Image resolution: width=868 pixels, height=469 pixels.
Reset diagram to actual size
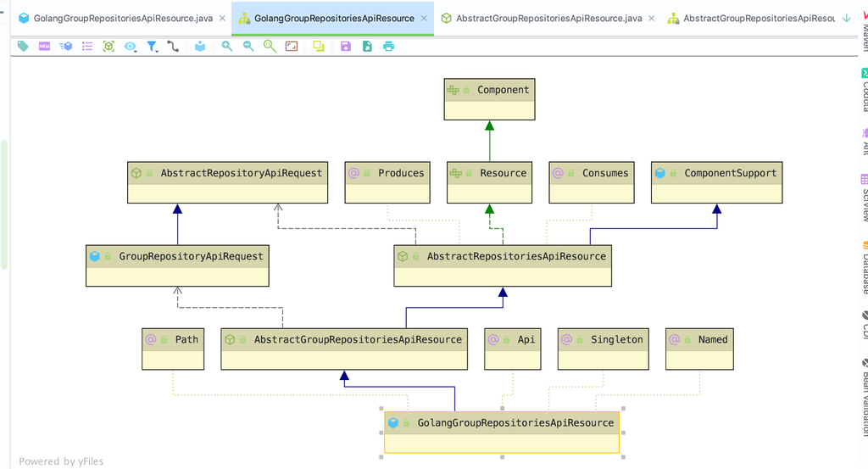(270, 47)
